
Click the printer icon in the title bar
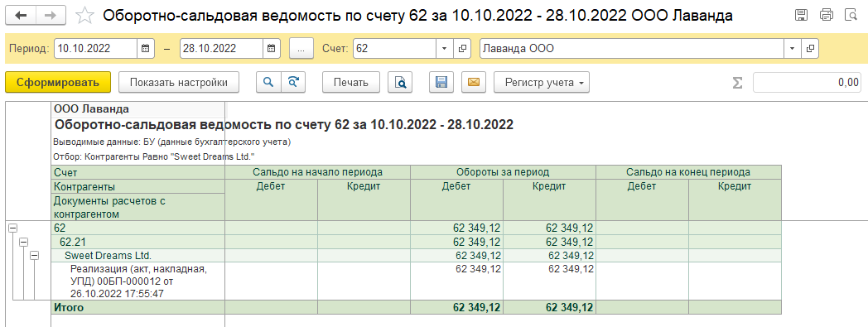point(827,16)
